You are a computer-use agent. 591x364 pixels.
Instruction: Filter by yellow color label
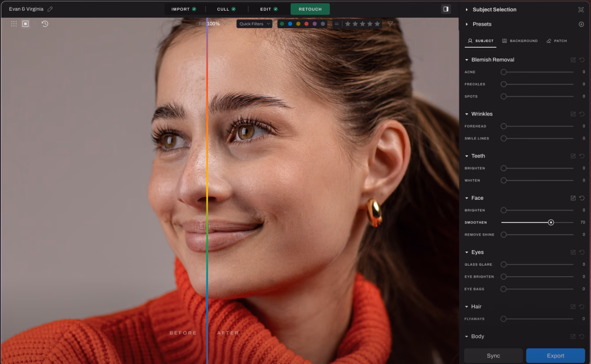click(298, 24)
